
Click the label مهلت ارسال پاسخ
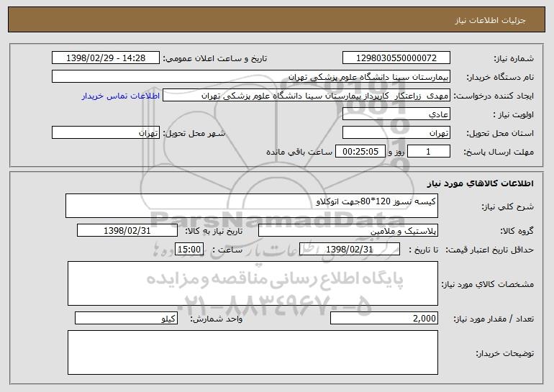(x=499, y=152)
